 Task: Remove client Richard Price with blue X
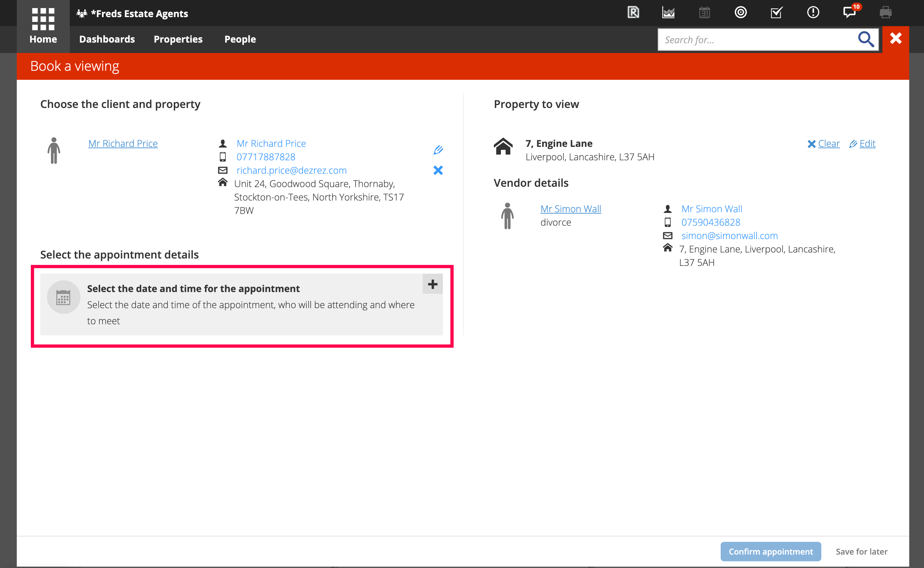tap(438, 170)
